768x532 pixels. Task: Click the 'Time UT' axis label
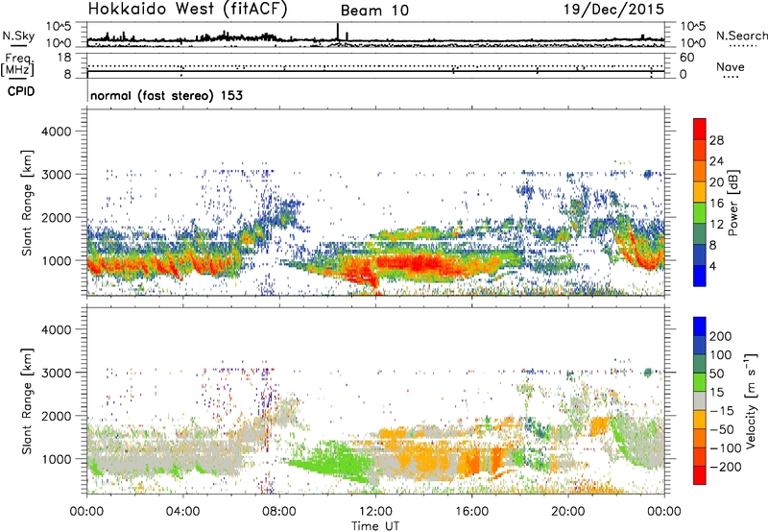tap(375, 526)
